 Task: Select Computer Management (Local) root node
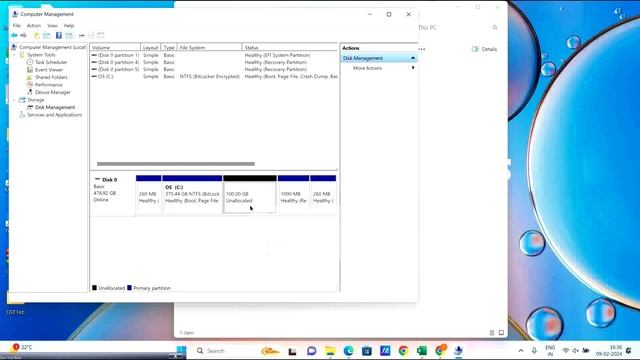coord(52,47)
